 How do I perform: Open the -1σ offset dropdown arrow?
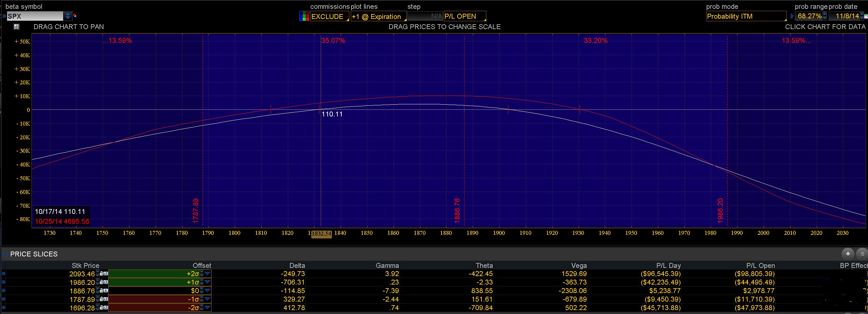point(208,299)
